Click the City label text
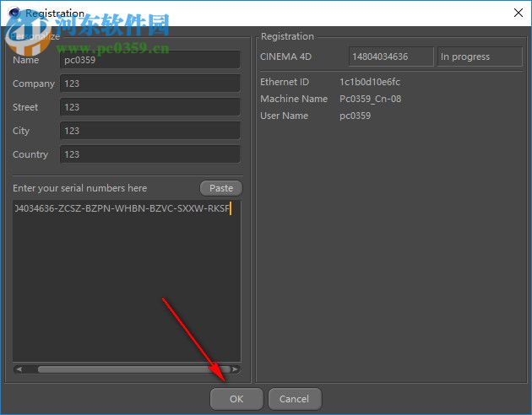The image size is (532, 415). point(21,131)
